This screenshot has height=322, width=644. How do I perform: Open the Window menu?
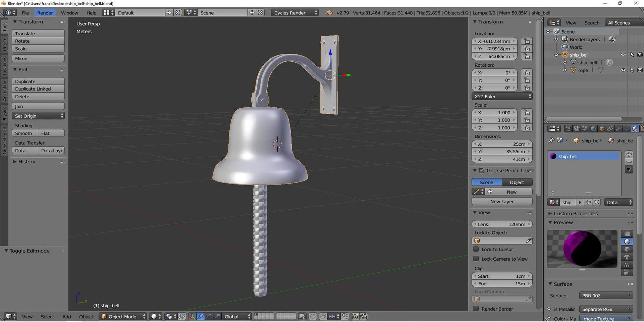69,13
